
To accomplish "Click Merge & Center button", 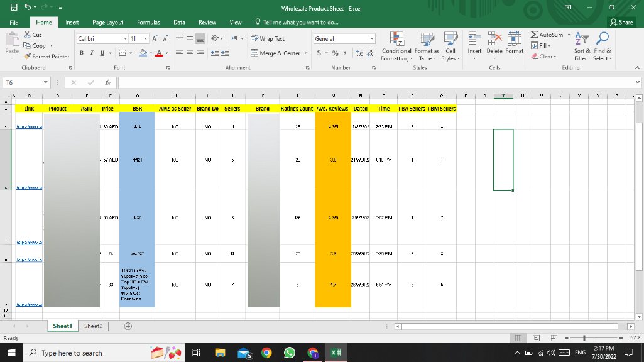I will (276, 53).
